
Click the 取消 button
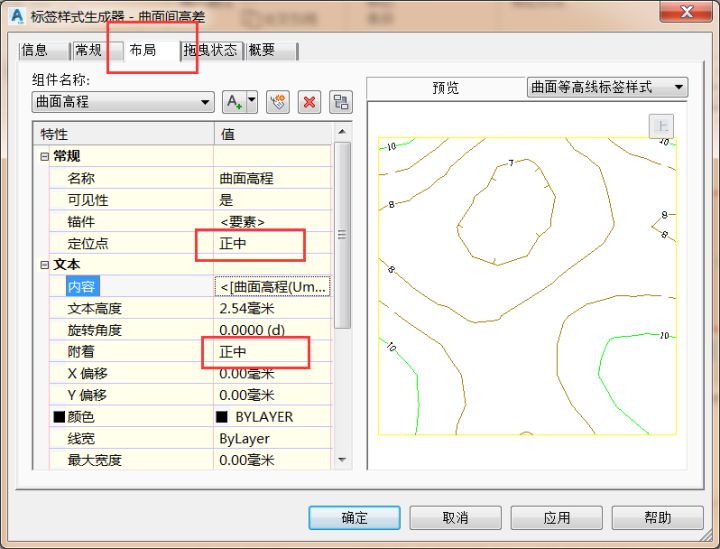tap(455, 518)
